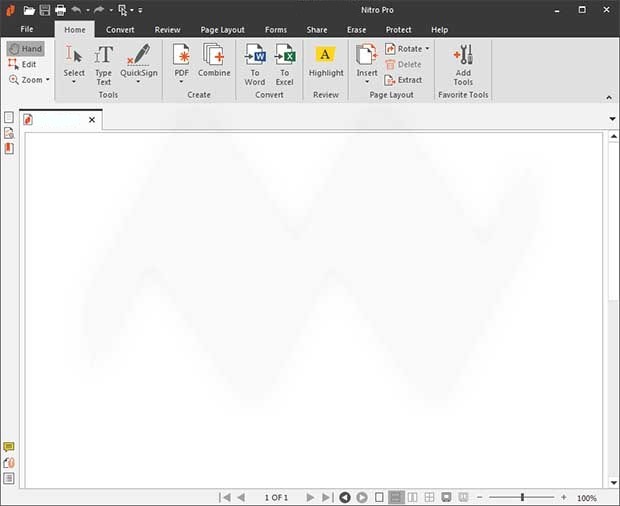Image resolution: width=620 pixels, height=506 pixels.
Task: Convert the document To Word
Action: [x=255, y=64]
